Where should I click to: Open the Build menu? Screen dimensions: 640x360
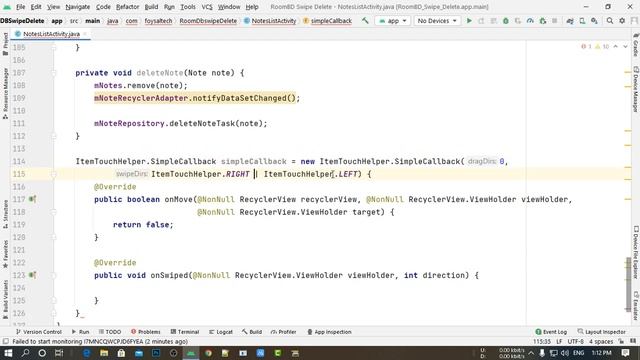click(151, 7)
